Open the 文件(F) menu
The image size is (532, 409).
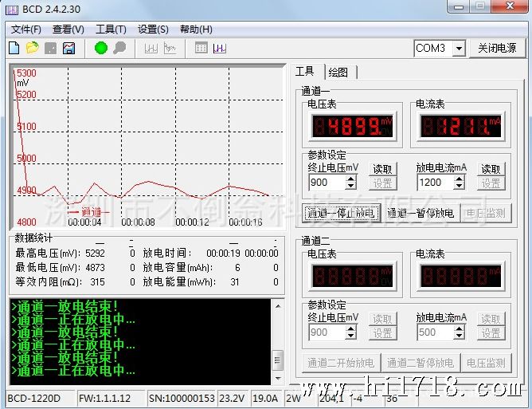coord(26,29)
